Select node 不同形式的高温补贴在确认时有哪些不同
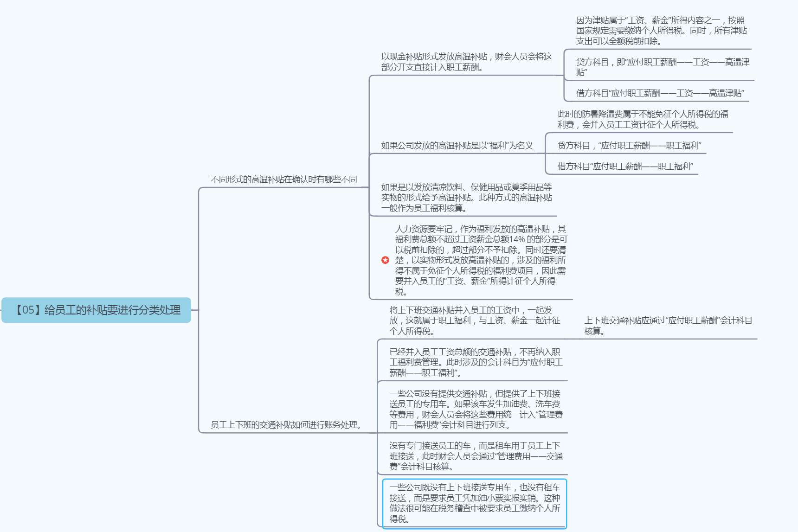 point(284,179)
